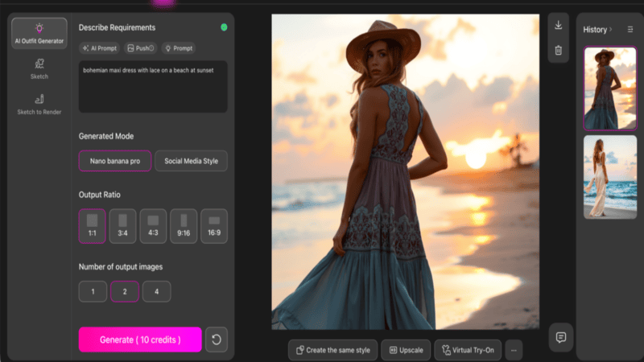Choose 16:9 output ratio
The image size is (644, 362).
point(214,226)
